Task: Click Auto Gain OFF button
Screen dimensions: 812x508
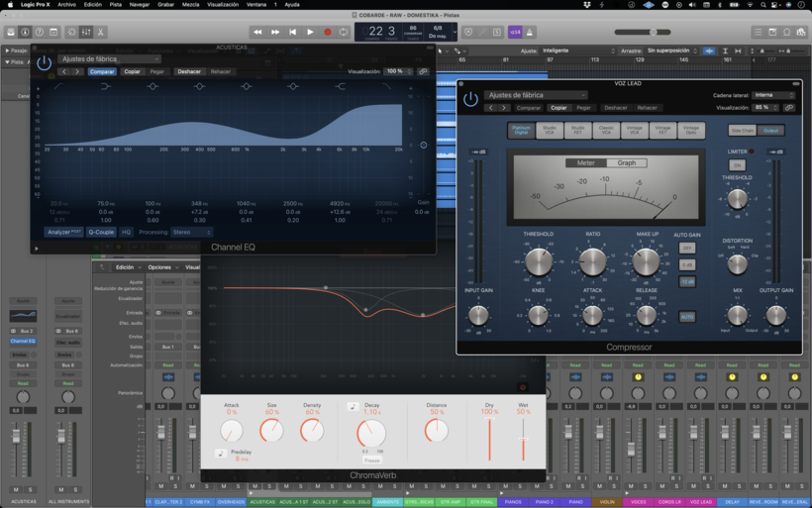Action: pos(686,248)
